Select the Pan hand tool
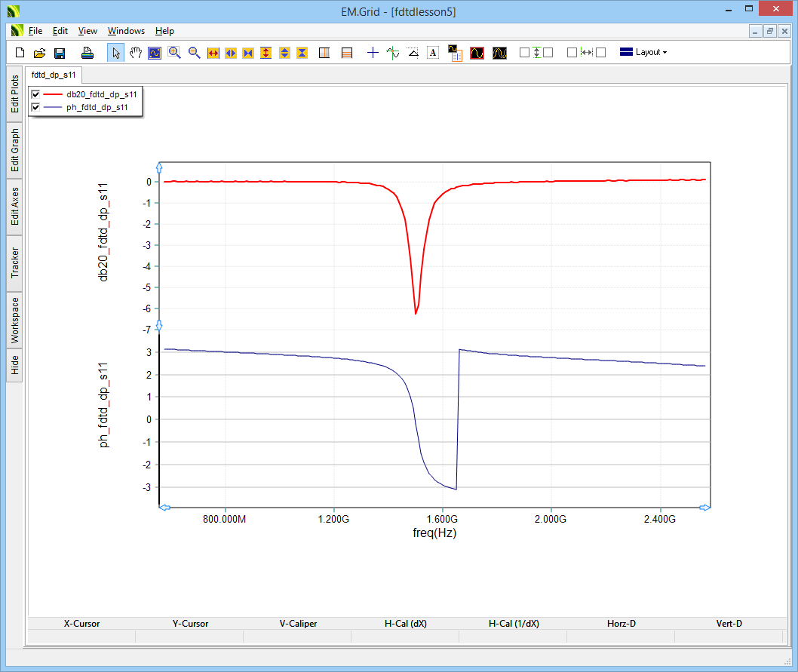Viewport: 798px width, 672px height. [x=136, y=53]
